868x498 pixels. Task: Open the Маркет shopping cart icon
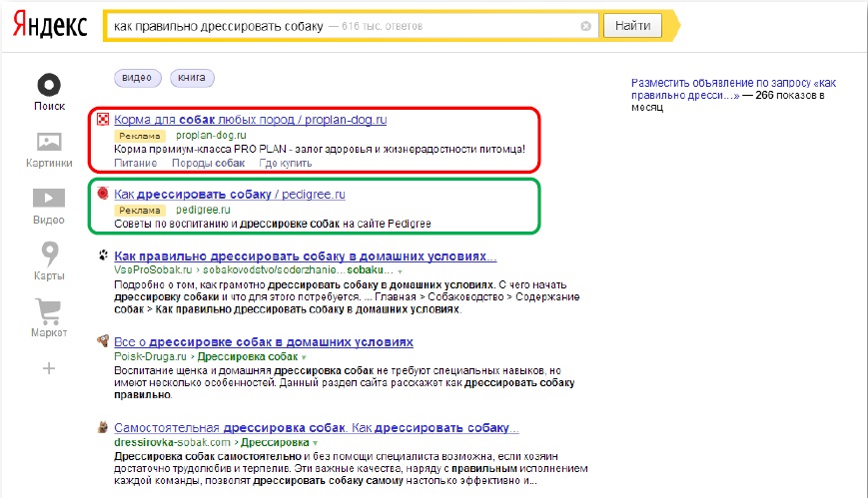tap(49, 310)
